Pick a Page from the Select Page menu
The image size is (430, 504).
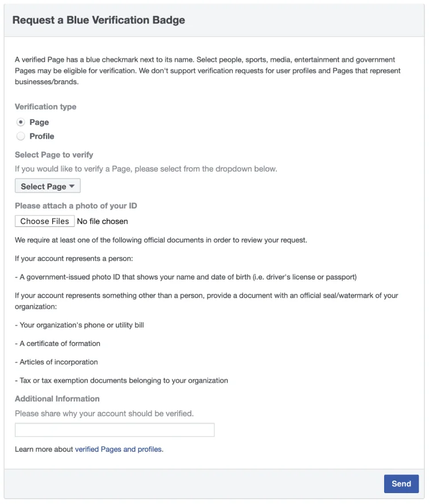coord(48,186)
